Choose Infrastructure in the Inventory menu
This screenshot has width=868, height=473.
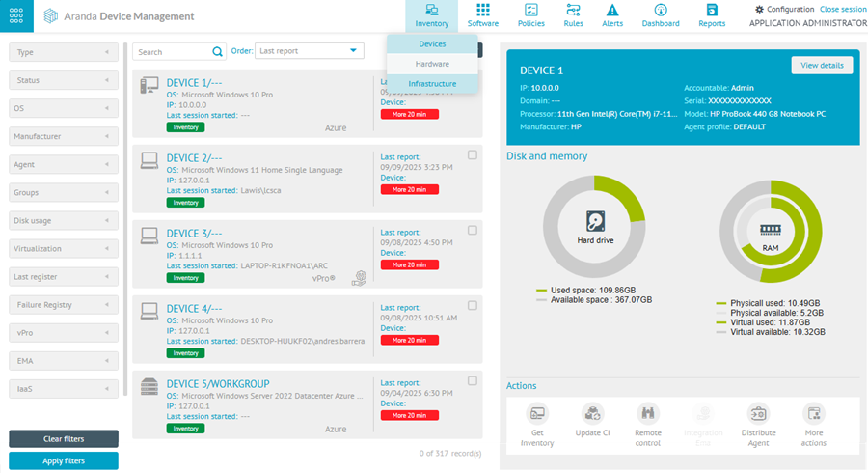(432, 84)
